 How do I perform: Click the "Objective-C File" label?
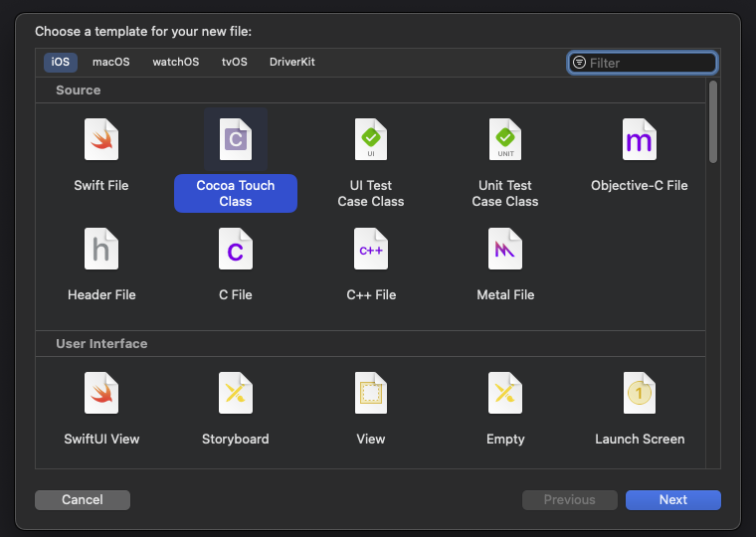[640, 186]
